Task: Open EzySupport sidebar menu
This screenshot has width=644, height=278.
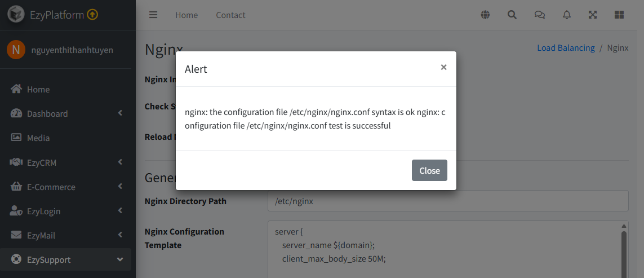Action: 66,259
